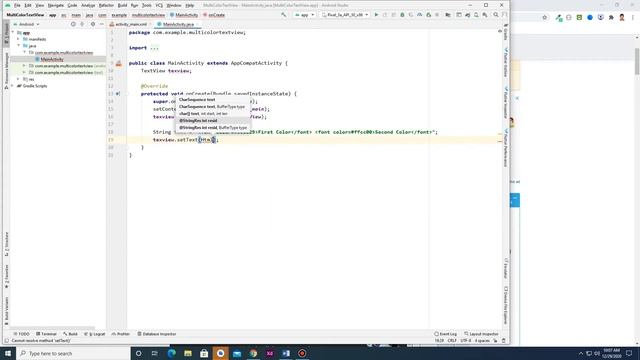Open Search Everywhere magnifier in toolbar

496,15
